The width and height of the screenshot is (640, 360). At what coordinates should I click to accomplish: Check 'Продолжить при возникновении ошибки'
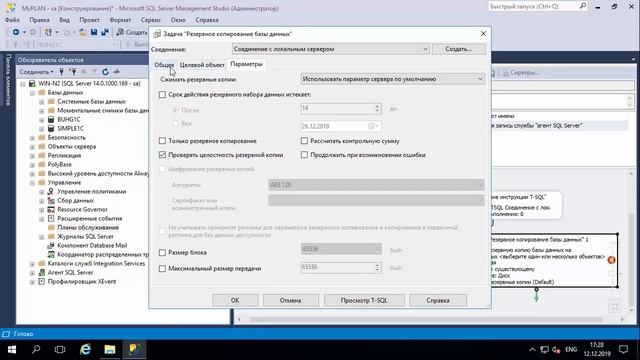click(x=304, y=155)
